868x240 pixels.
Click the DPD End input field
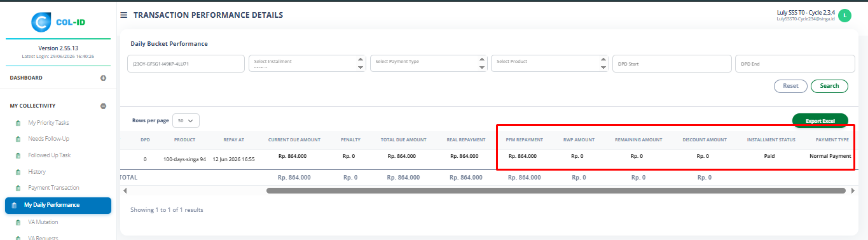coord(794,64)
